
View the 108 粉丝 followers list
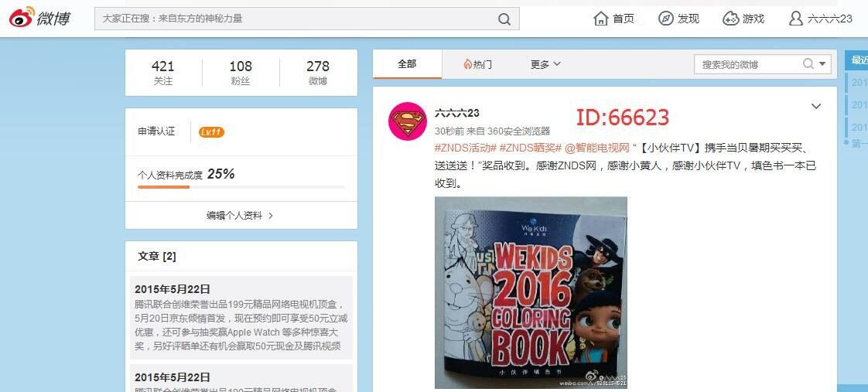tap(241, 73)
